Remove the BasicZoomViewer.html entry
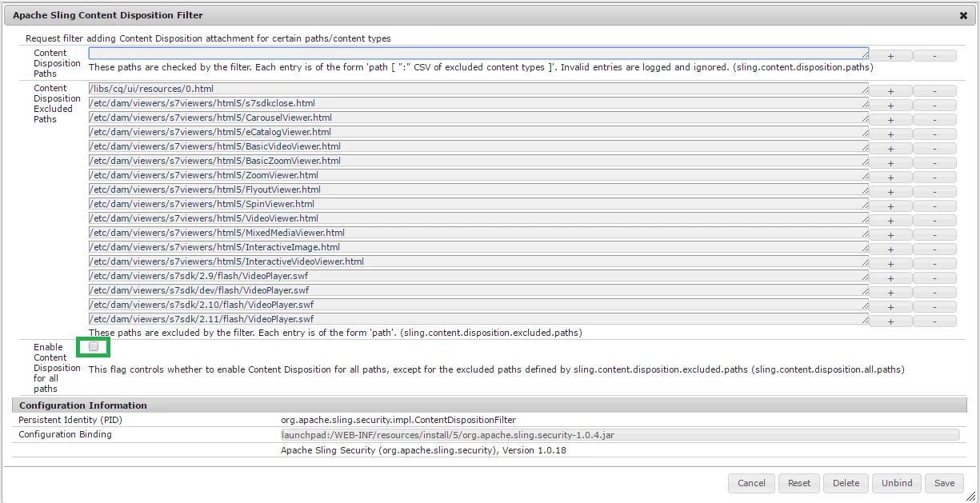The height and width of the screenshot is (503, 980). pyautogui.click(x=934, y=163)
